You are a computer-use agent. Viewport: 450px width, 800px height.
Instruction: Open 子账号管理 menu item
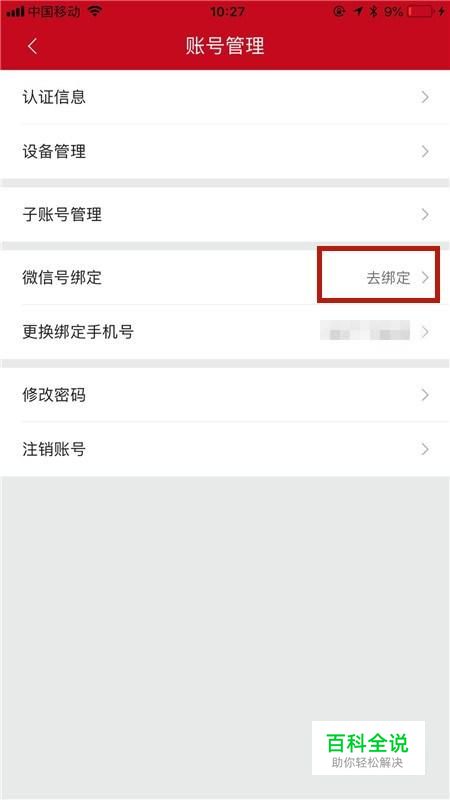pos(225,214)
